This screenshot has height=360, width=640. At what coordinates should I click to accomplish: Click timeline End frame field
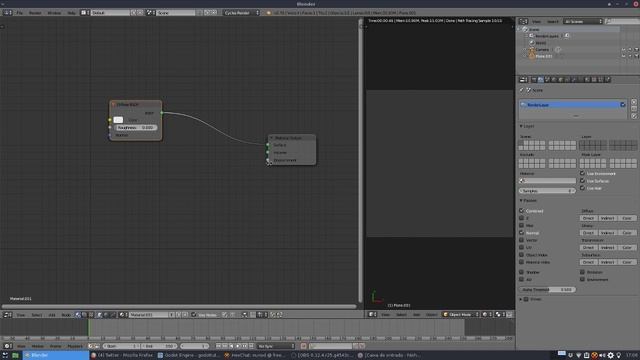point(159,346)
